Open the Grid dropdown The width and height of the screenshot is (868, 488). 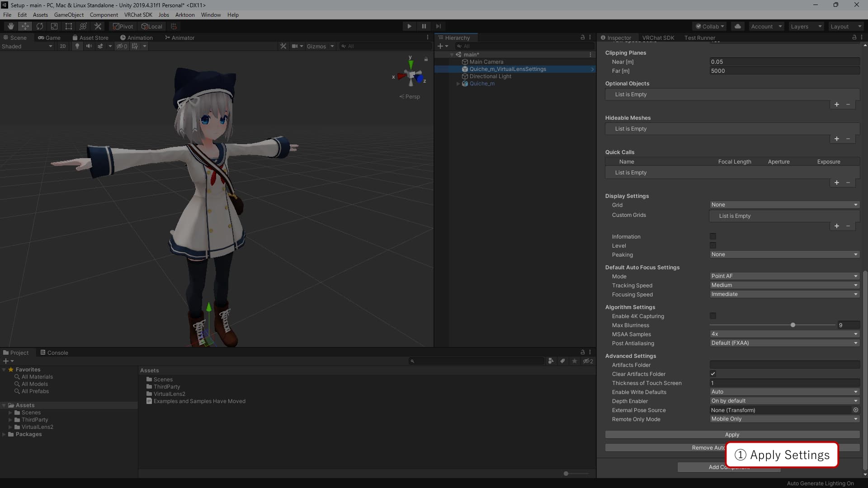point(784,205)
